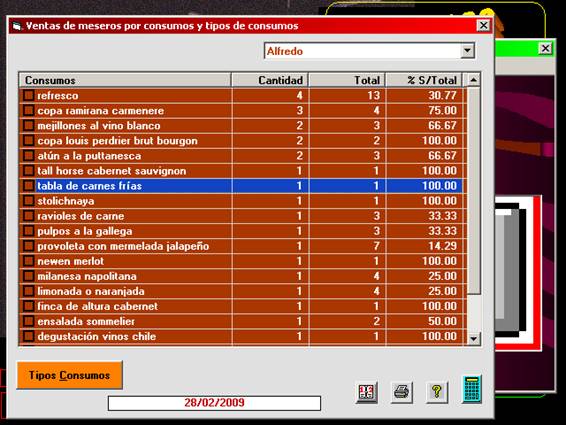Open the Alfredo waiter dropdown
Image resolution: width=566 pixels, height=425 pixels.
(467, 51)
